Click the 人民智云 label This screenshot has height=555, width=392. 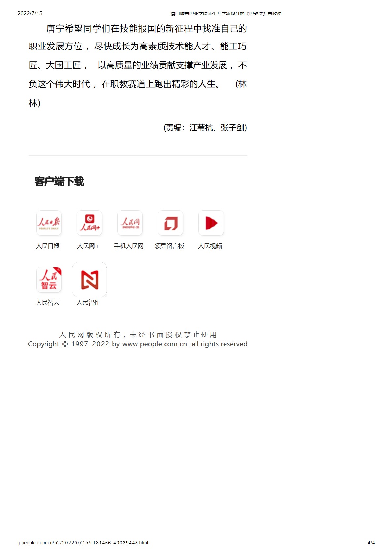pos(48,303)
